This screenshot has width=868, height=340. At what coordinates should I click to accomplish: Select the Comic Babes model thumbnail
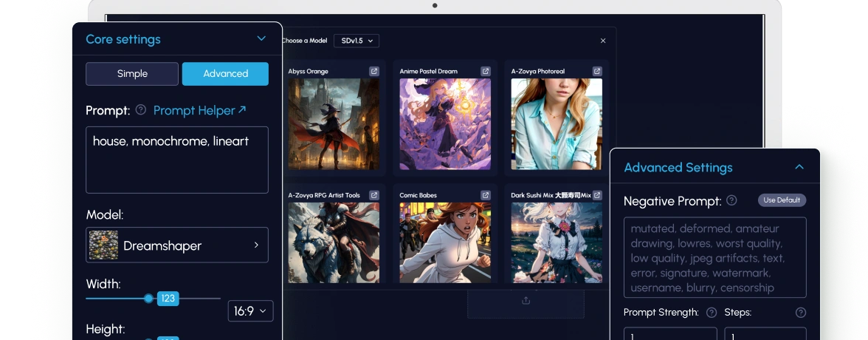point(445,242)
